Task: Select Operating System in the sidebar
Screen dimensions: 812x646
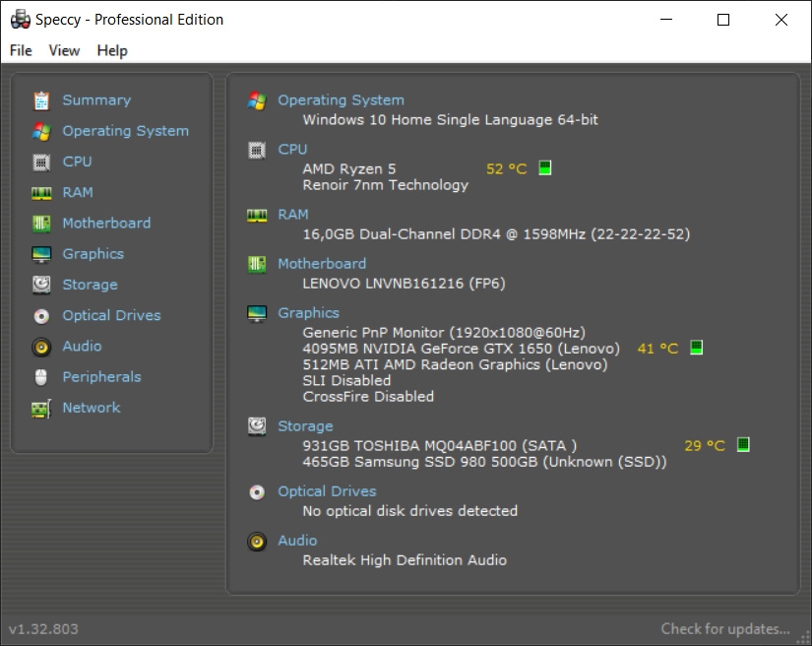Action: (x=125, y=131)
